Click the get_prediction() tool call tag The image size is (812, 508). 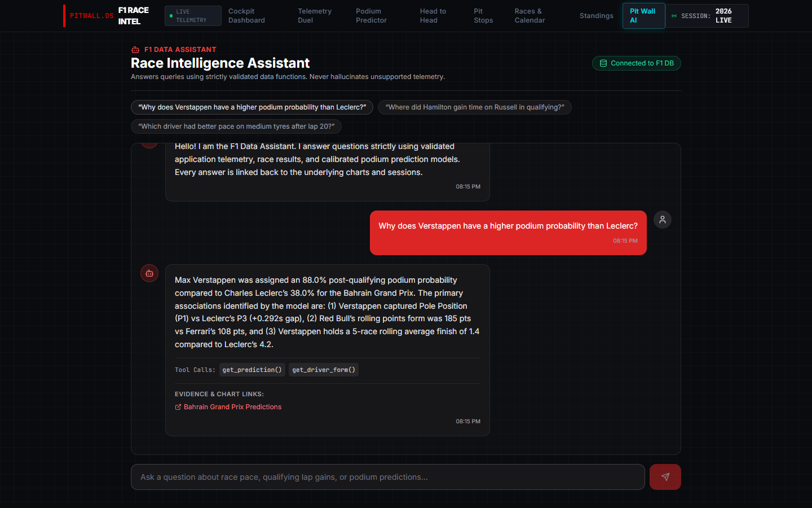tap(252, 370)
